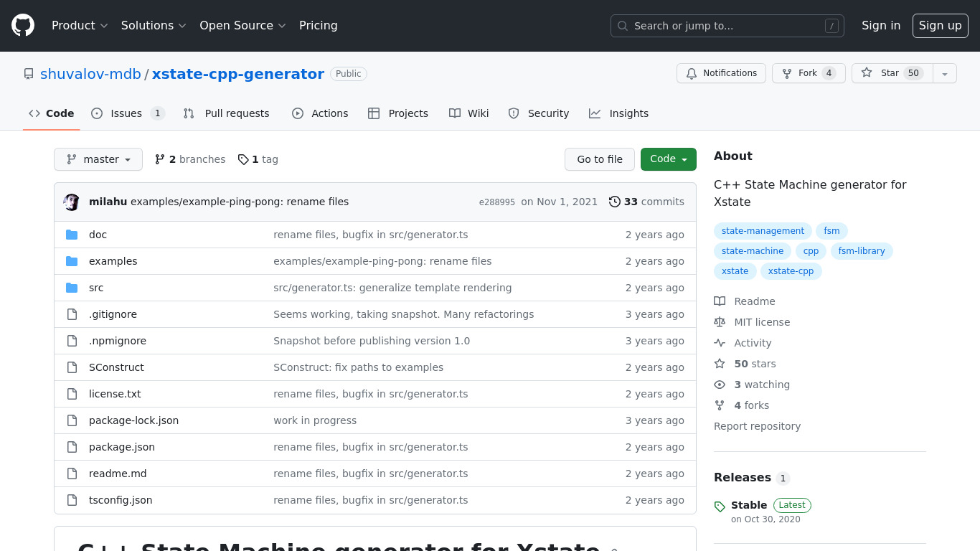This screenshot has width=980, height=551.
Task: Click the Readme book icon in About
Action: (720, 301)
